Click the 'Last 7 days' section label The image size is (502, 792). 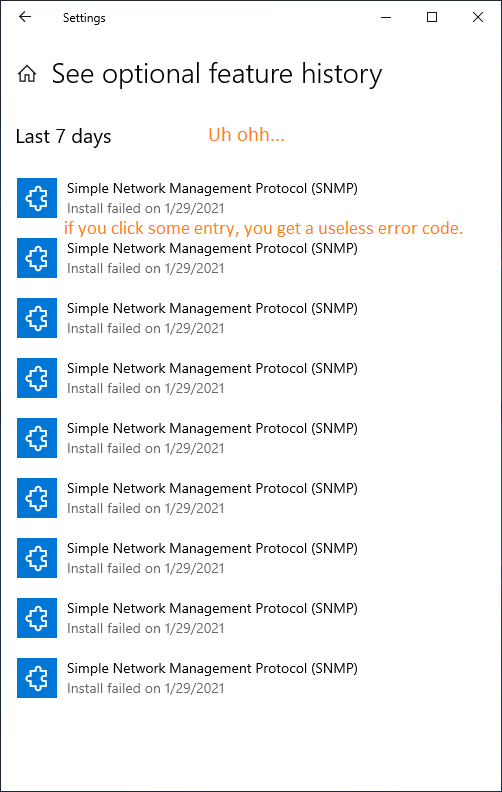click(x=64, y=137)
